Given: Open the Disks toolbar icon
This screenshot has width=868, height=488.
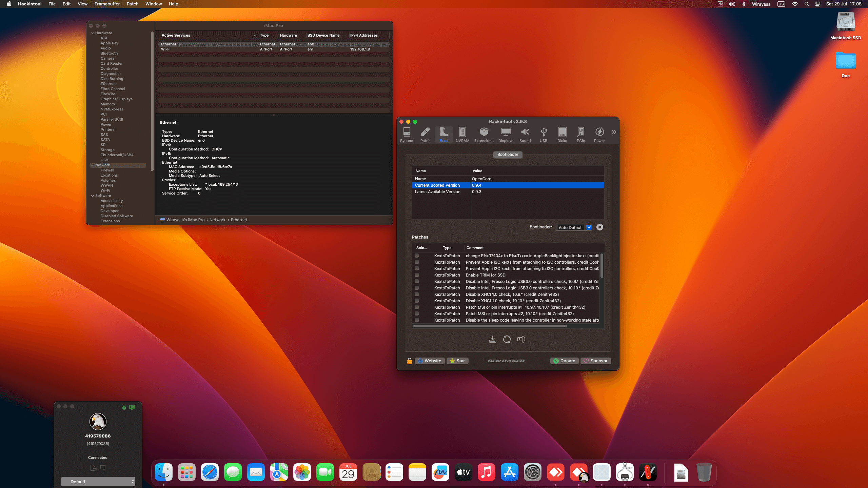Looking at the screenshot, I should click(x=562, y=135).
